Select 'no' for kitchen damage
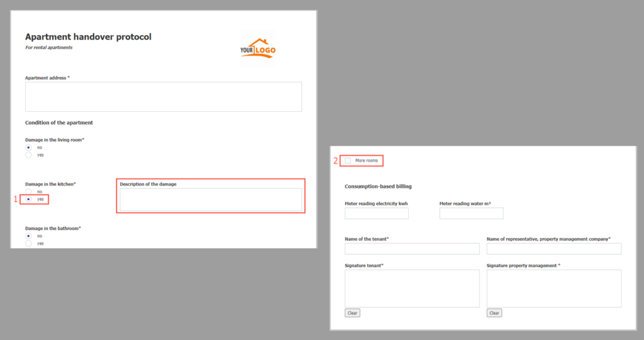 (x=28, y=192)
